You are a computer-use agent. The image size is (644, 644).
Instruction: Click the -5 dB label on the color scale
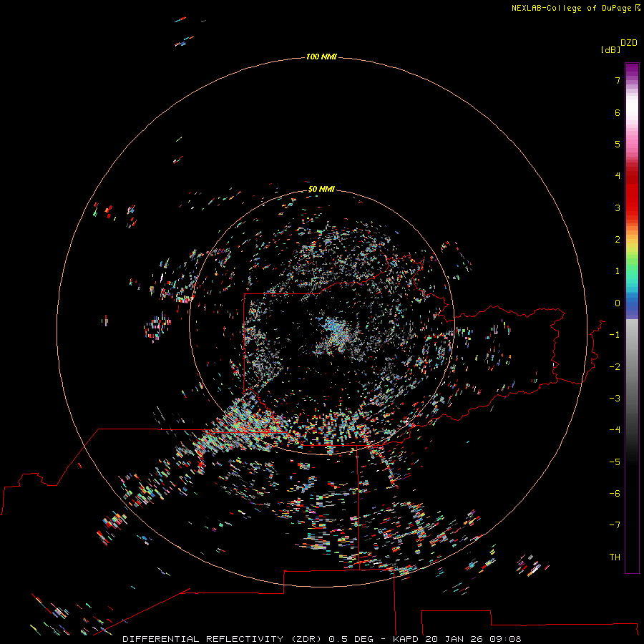[615, 462]
